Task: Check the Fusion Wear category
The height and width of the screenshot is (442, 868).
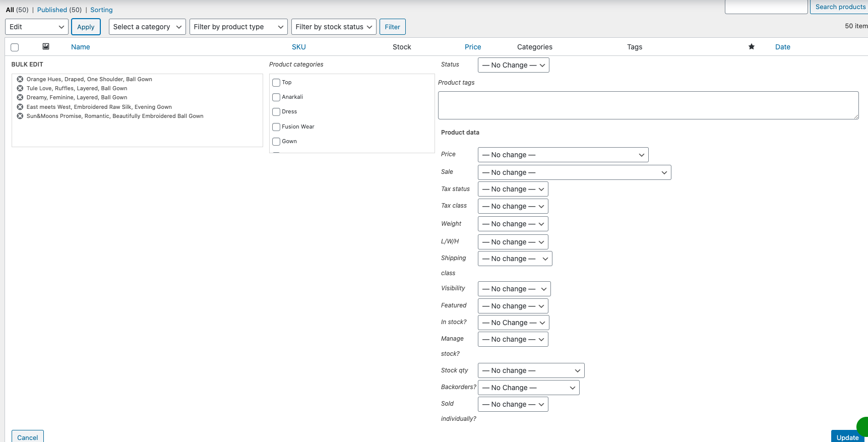Action: [x=276, y=127]
